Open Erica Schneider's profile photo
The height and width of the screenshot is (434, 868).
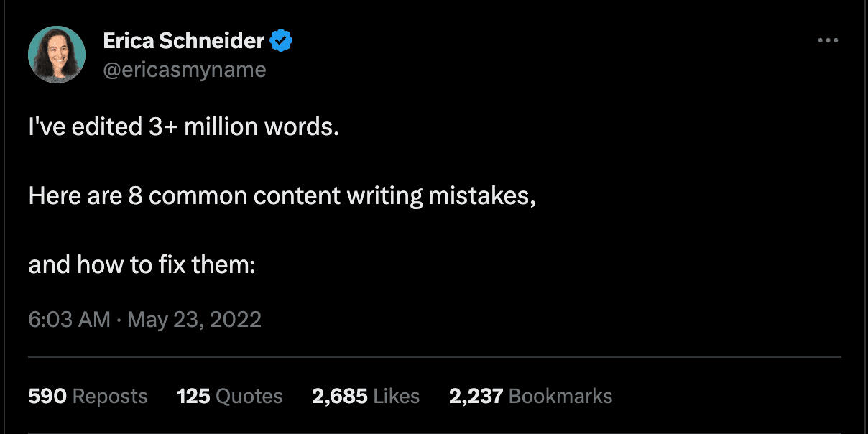(x=57, y=55)
